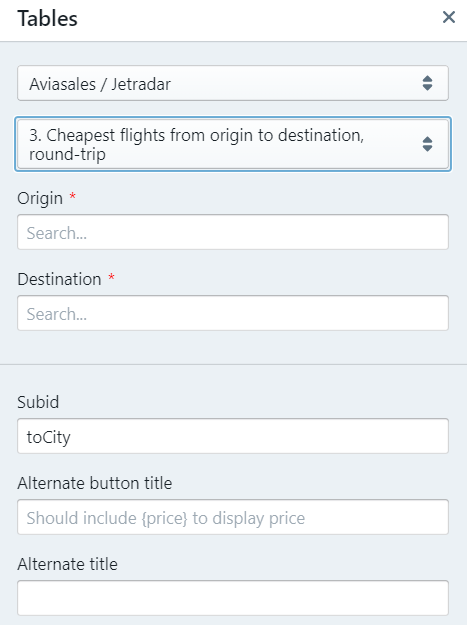Screen dimensions: 467x625
Task: Open the Aviasales / Jetradar dropdown
Action: (233, 83)
